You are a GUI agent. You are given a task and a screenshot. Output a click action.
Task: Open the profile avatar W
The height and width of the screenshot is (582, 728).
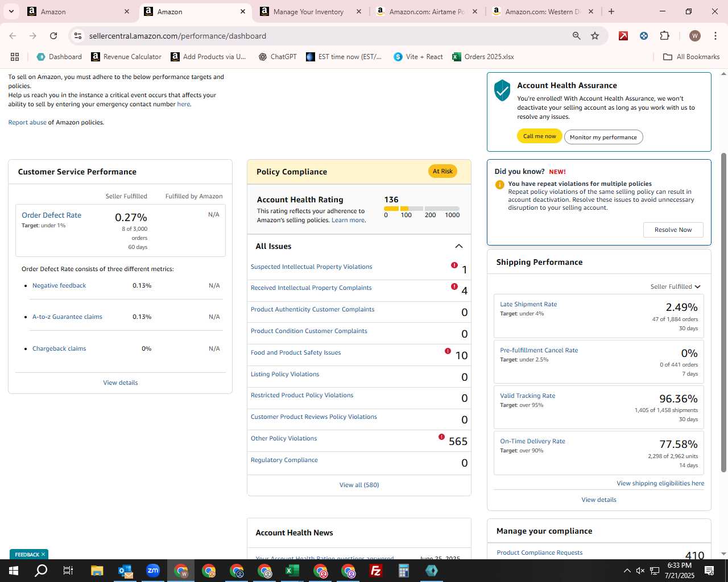click(694, 36)
